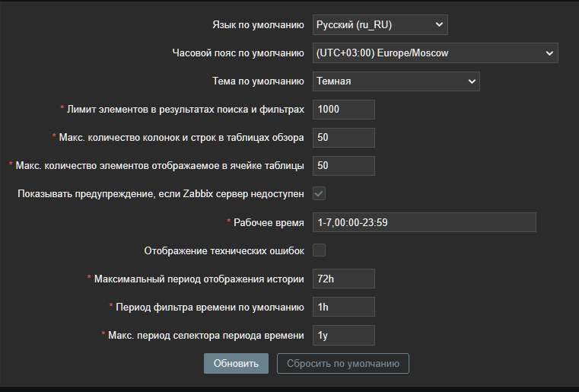Enable the technical errors display checkbox
This screenshot has height=392, width=579.
[319, 250]
